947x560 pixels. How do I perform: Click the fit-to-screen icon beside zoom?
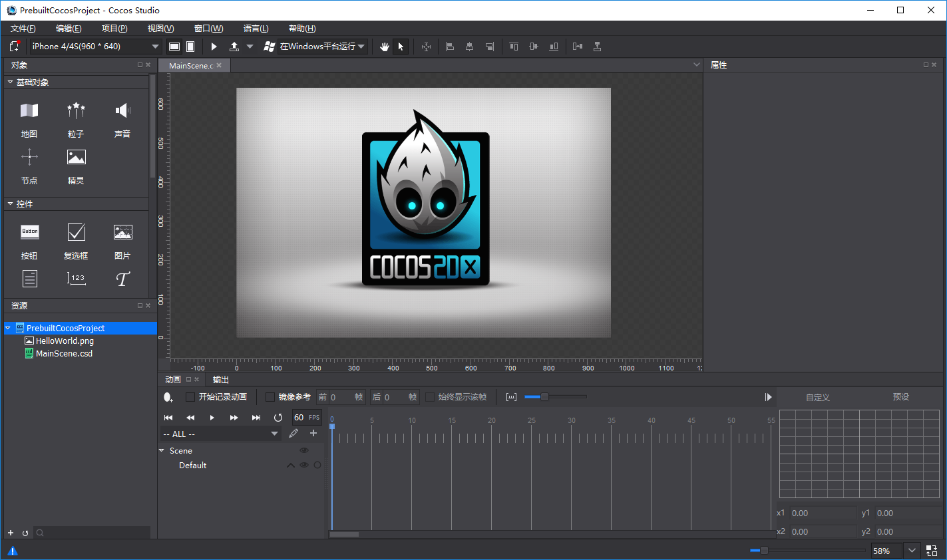pyautogui.click(x=932, y=551)
